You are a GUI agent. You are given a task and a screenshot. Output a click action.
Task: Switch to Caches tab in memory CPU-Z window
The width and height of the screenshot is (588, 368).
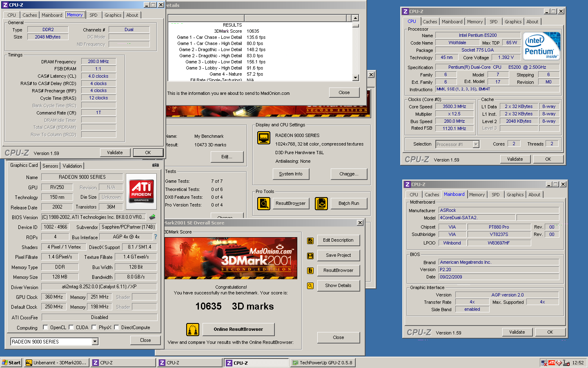coord(30,15)
